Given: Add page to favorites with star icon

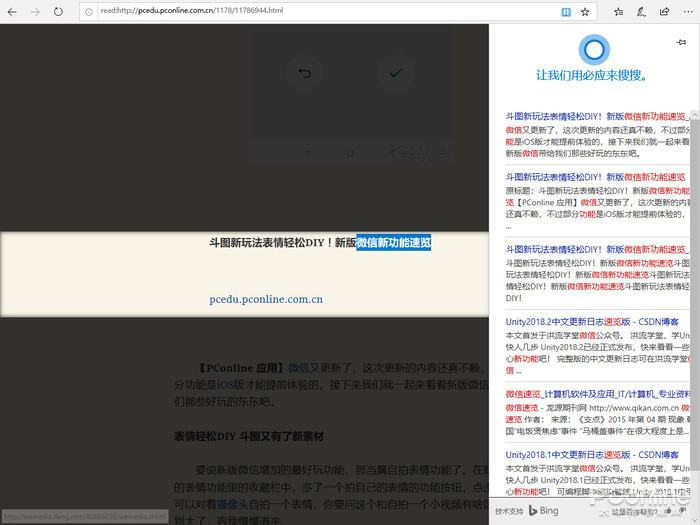Looking at the screenshot, I should pyautogui.click(x=585, y=12).
